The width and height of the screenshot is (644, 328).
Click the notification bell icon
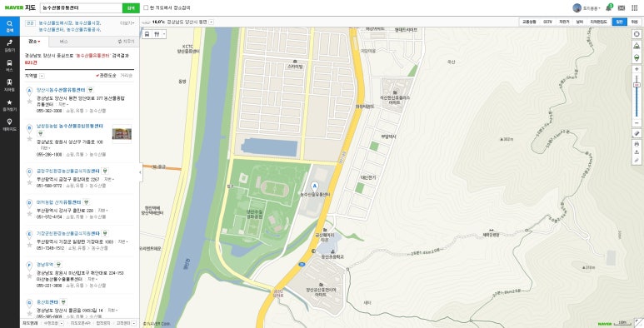(609, 7)
